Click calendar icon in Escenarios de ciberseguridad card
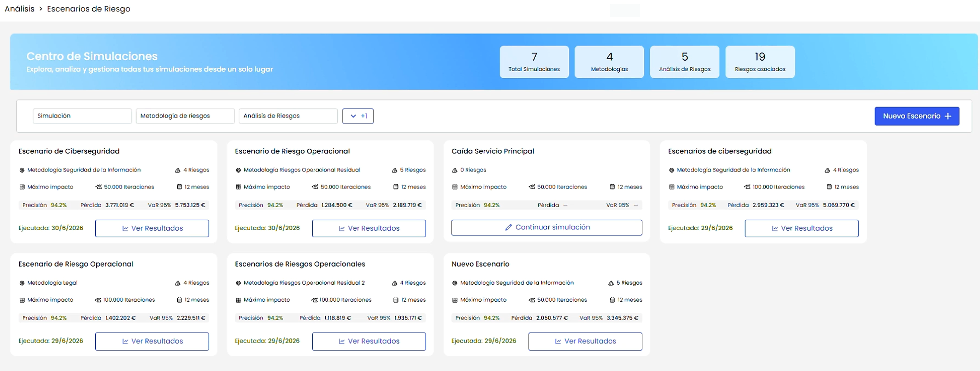Image resolution: width=980 pixels, height=371 pixels. [829, 187]
